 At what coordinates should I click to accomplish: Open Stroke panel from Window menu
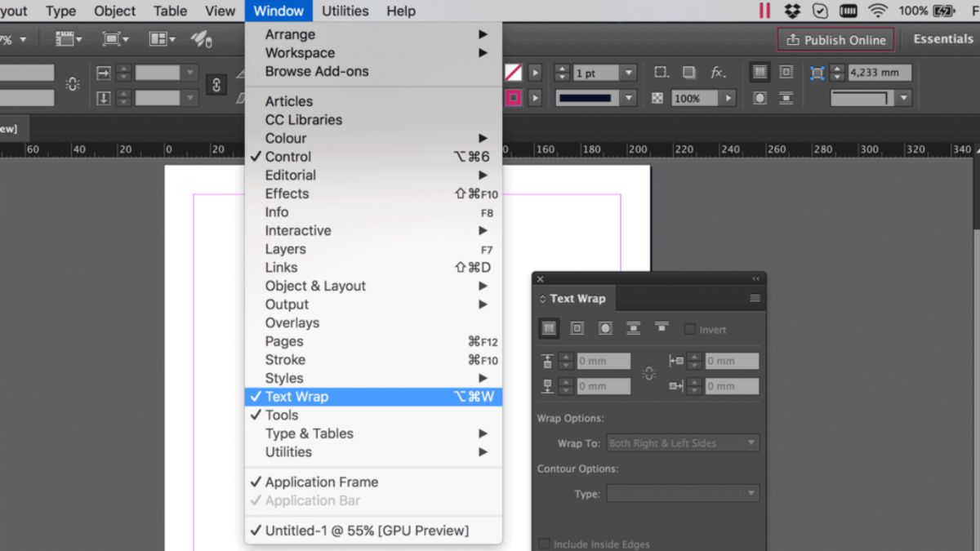[373, 360]
